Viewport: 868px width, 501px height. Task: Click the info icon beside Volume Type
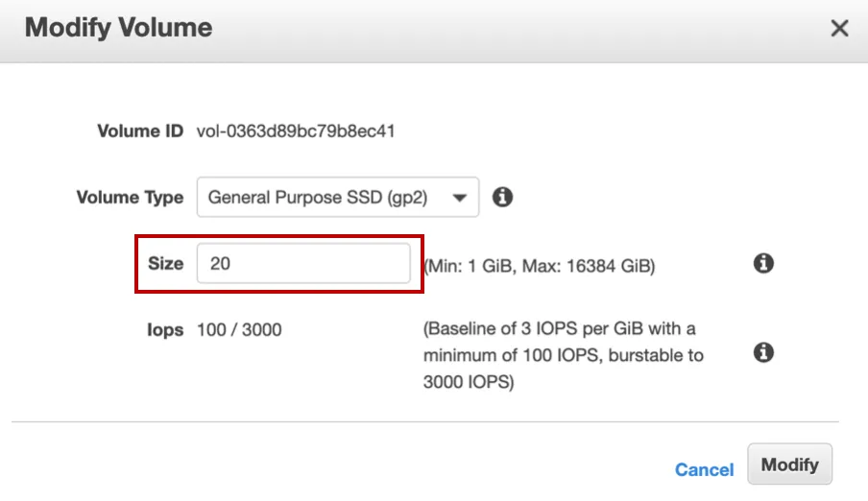501,197
